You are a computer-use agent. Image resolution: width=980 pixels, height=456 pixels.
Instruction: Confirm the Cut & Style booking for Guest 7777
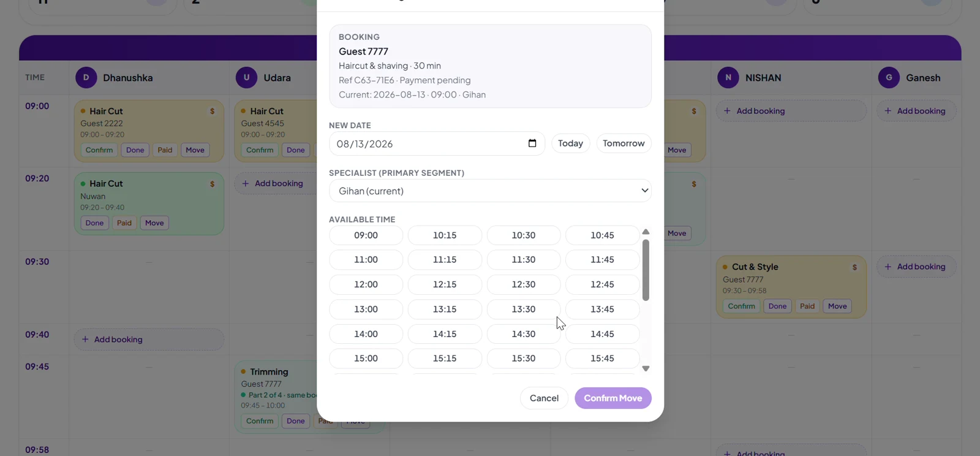tap(741, 306)
